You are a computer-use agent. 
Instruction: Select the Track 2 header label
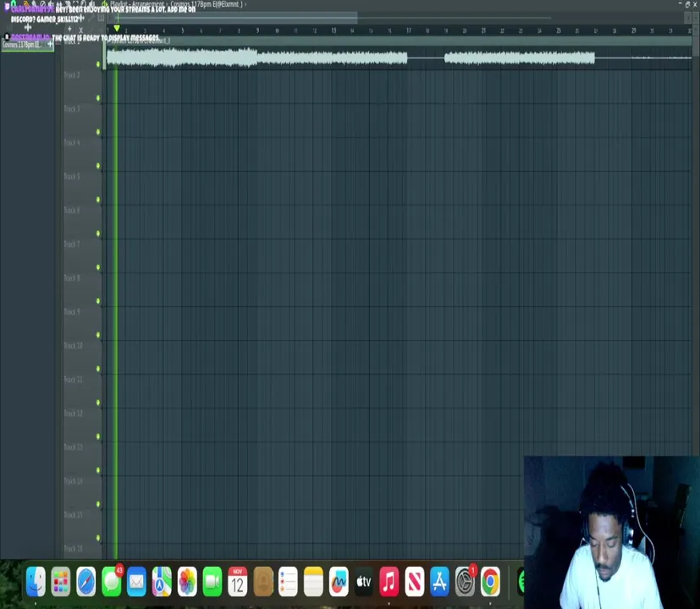click(x=72, y=75)
